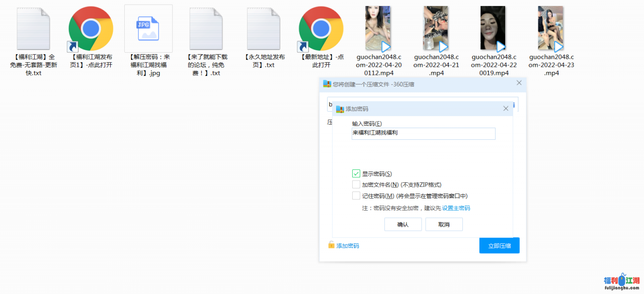Tick the 记住密码 checkbox

pos(356,195)
